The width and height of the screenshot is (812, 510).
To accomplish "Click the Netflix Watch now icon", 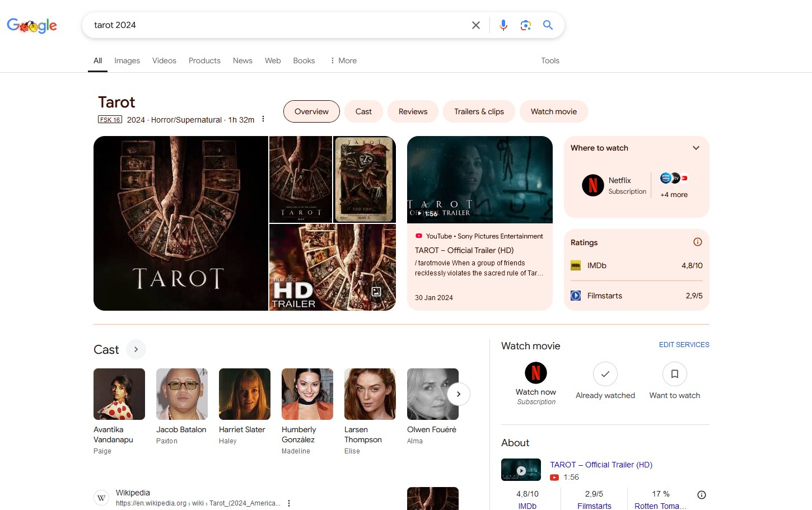I will 536,373.
